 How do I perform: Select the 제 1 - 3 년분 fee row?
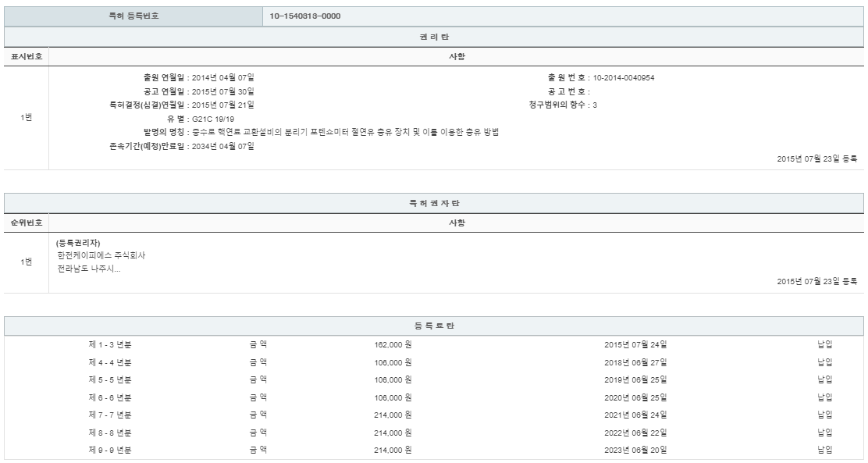[x=110, y=344]
